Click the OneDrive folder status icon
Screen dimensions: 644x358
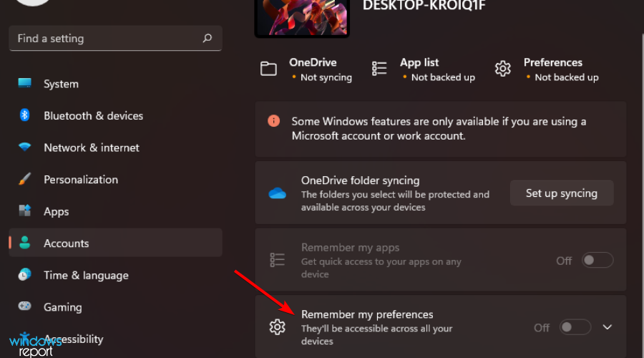pos(268,69)
